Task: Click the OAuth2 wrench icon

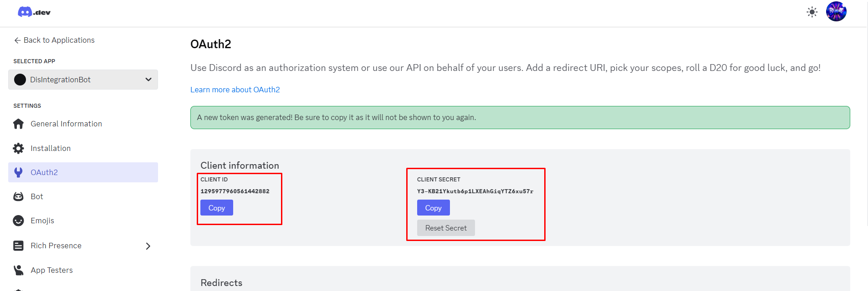Action: pos(18,172)
